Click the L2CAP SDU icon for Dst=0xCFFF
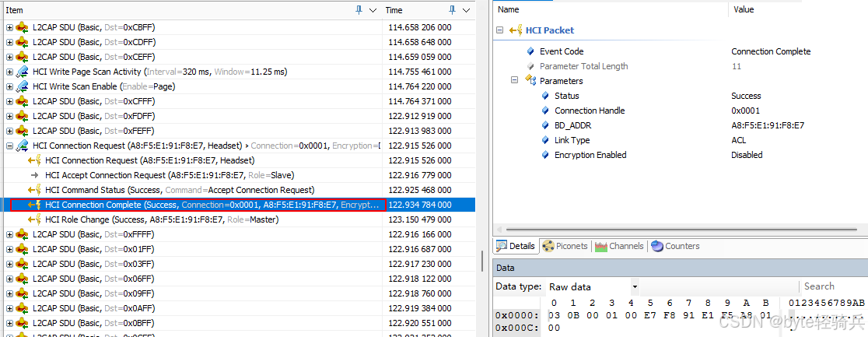This screenshot has height=337, width=868. click(22, 101)
